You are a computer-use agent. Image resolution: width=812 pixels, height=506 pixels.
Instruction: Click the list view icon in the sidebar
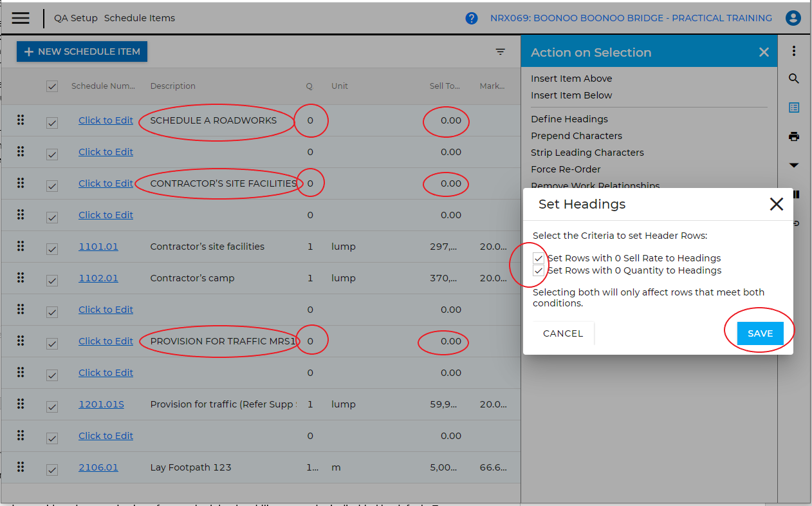click(x=793, y=108)
